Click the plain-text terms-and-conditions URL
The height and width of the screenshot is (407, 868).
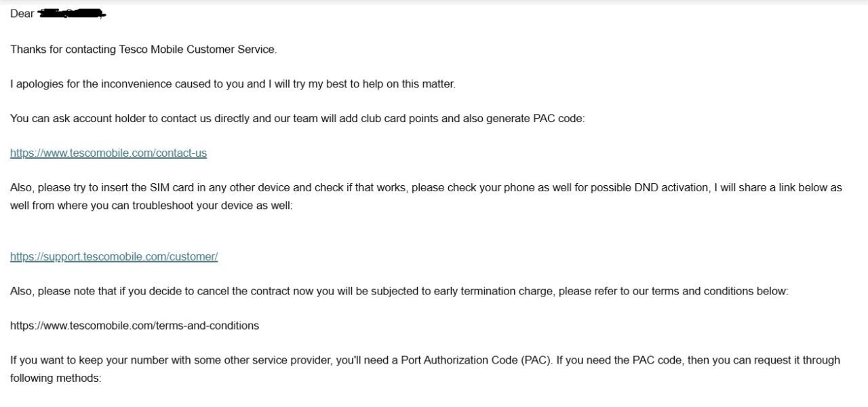coord(134,326)
